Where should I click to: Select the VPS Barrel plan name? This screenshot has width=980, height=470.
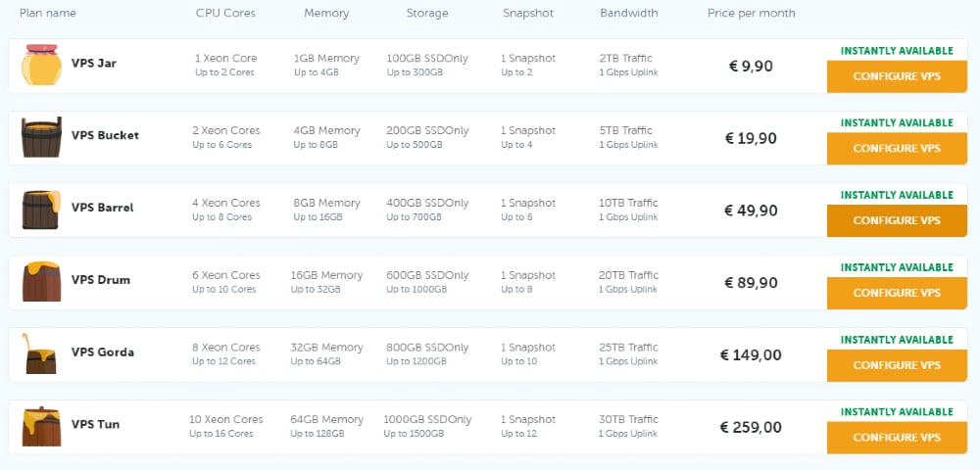[x=103, y=208]
